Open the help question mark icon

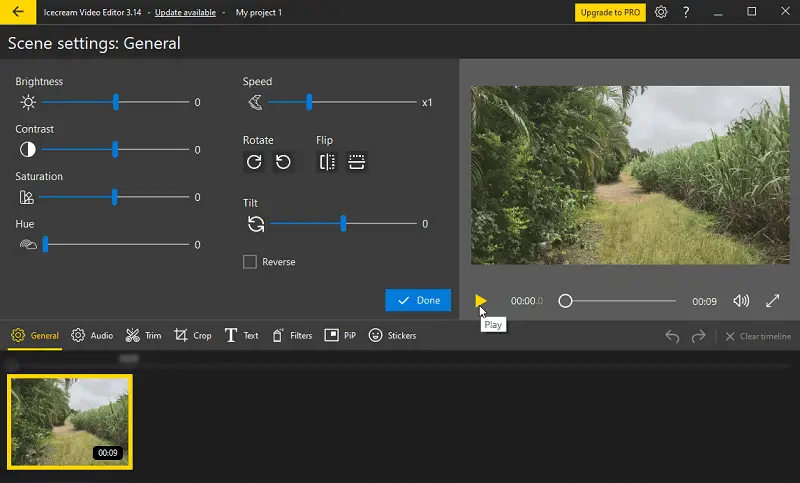pyautogui.click(x=686, y=12)
